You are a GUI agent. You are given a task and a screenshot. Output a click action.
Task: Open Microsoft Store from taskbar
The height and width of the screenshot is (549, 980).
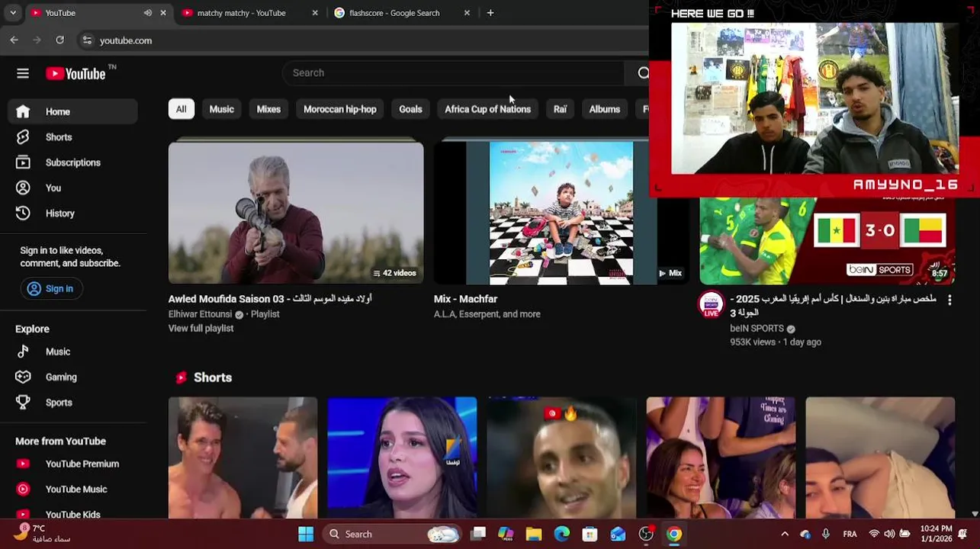coord(590,534)
